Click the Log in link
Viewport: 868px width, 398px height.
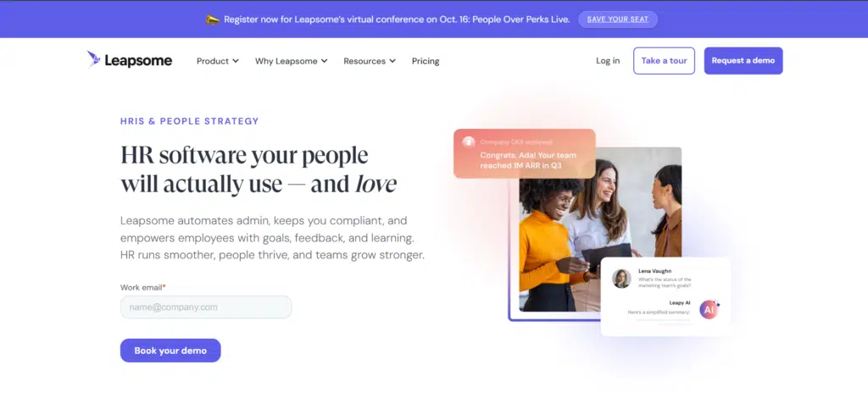(608, 61)
